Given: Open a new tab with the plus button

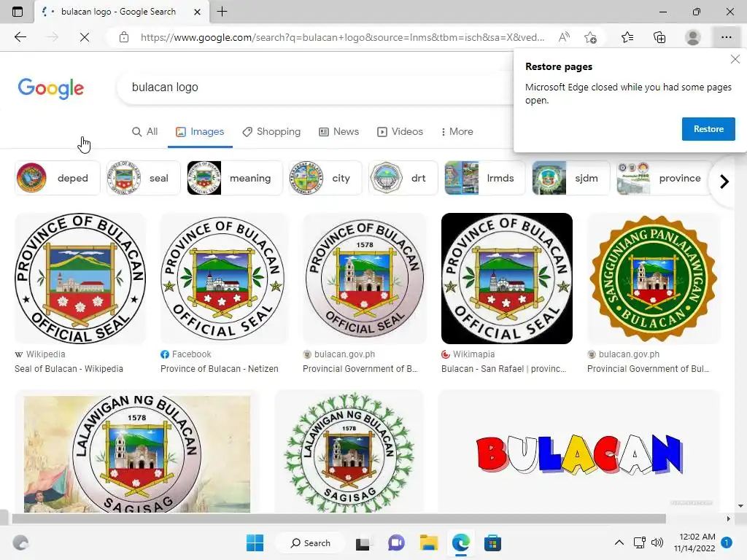Looking at the screenshot, I should tap(222, 12).
